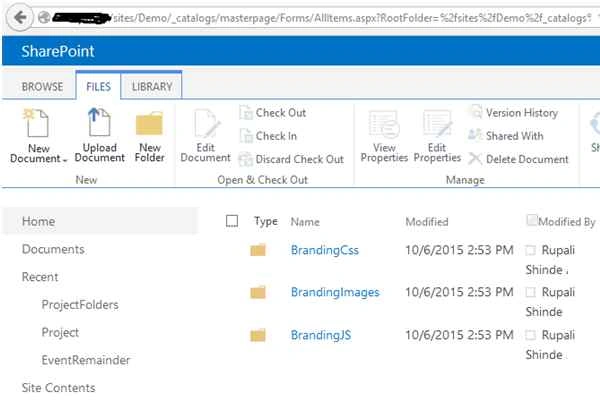Screen dimensions: 600x403
Task: Open the New Document dropdown arrow
Action: (x=65, y=160)
